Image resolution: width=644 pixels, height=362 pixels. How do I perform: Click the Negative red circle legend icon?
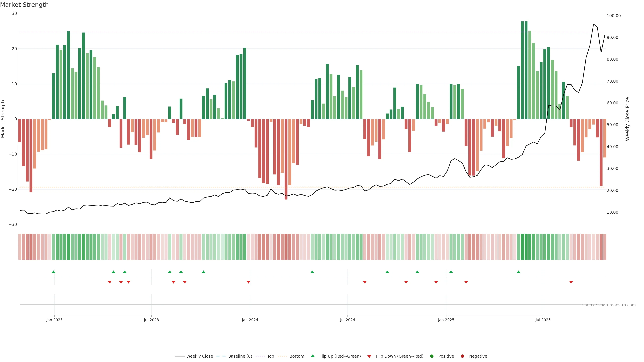pos(462,356)
